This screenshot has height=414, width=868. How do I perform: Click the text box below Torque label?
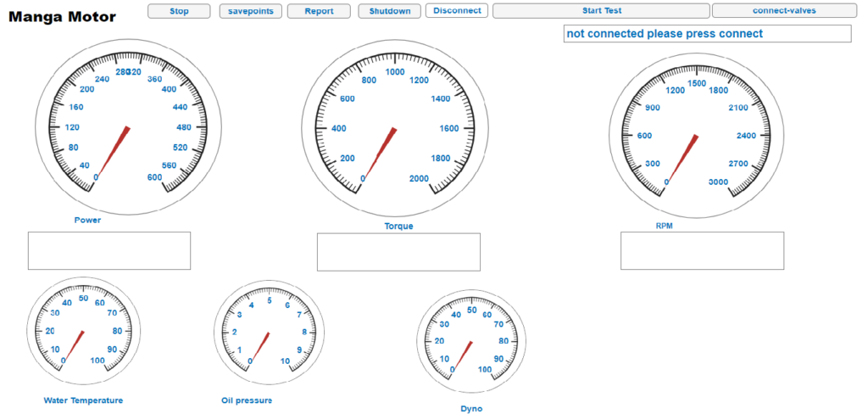pyautogui.click(x=398, y=252)
